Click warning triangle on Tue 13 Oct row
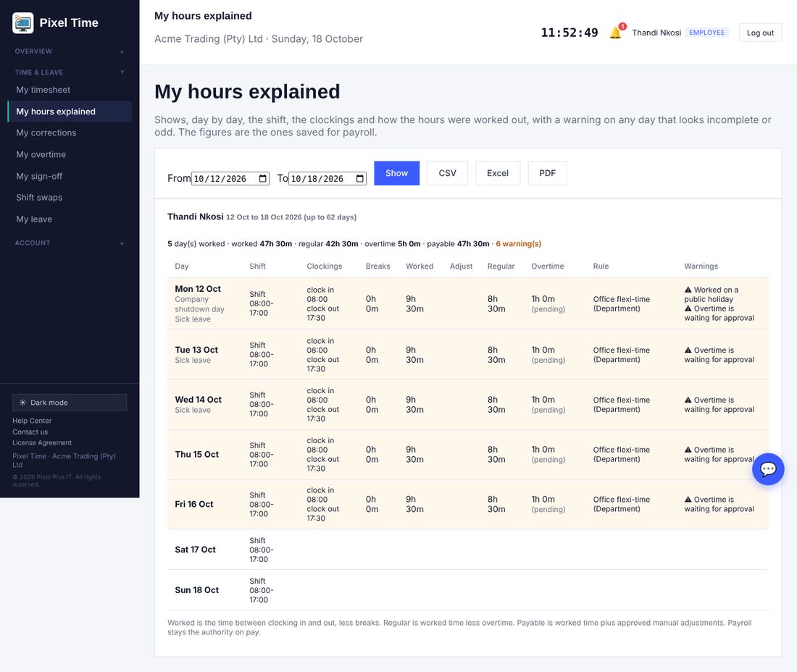 coord(688,350)
